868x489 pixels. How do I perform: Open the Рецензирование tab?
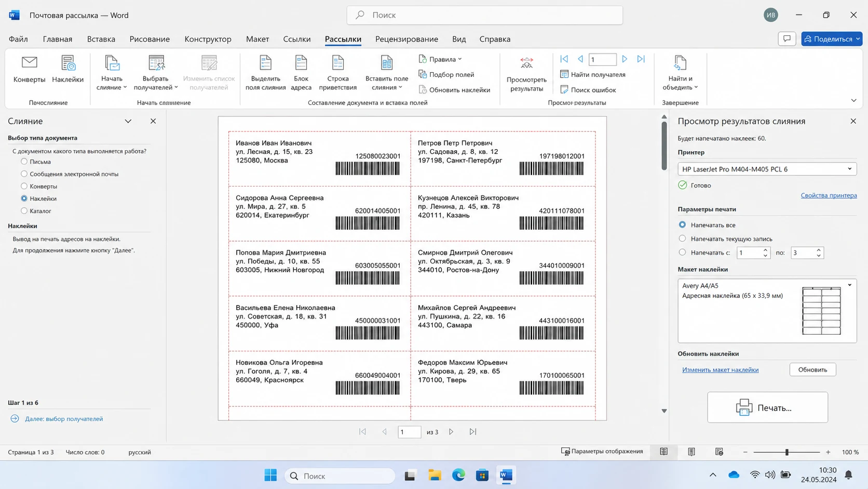point(406,39)
